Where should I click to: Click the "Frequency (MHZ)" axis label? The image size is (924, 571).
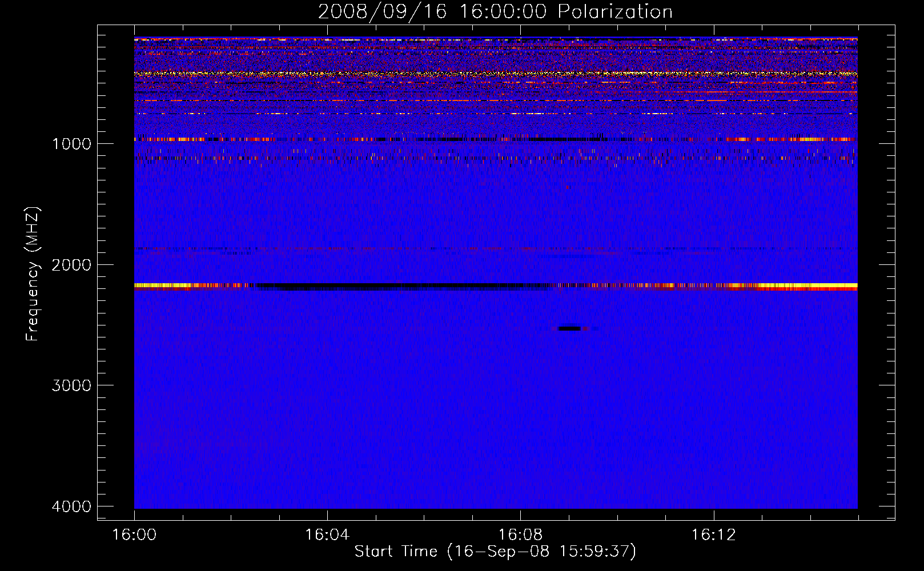(x=33, y=274)
